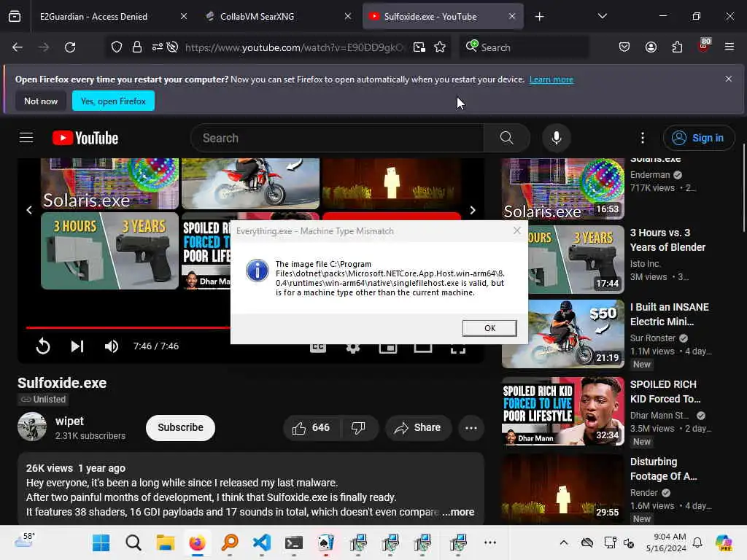Skip to next video
Viewport: 747px width, 560px height.
77,346
